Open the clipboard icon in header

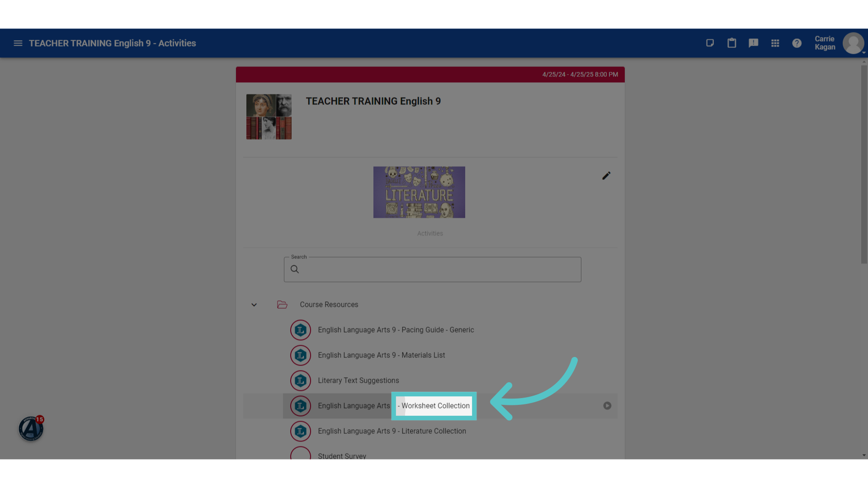[731, 43]
